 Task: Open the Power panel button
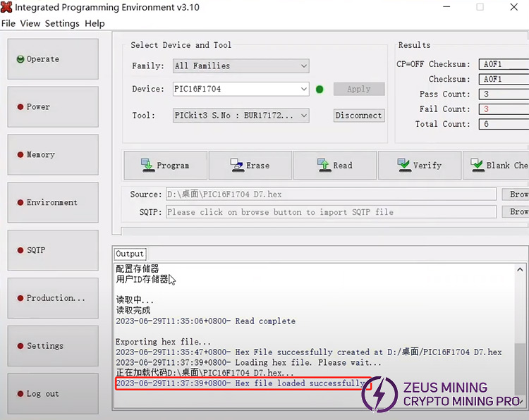(53, 107)
